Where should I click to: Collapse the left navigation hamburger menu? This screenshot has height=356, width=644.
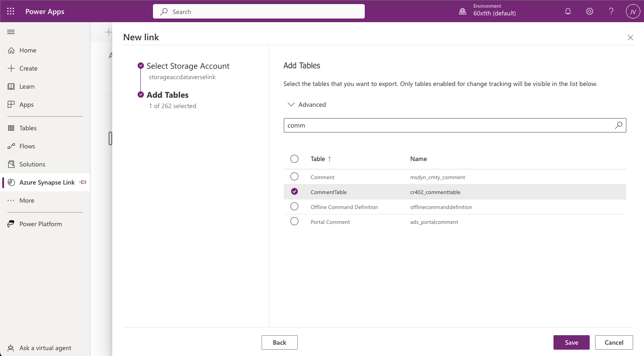(x=11, y=32)
